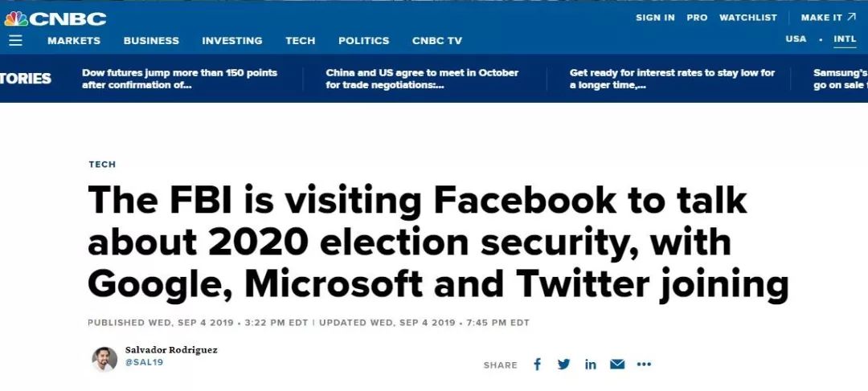Click the CNBC peacock logo
The image size is (868, 391).
coord(55,18)
